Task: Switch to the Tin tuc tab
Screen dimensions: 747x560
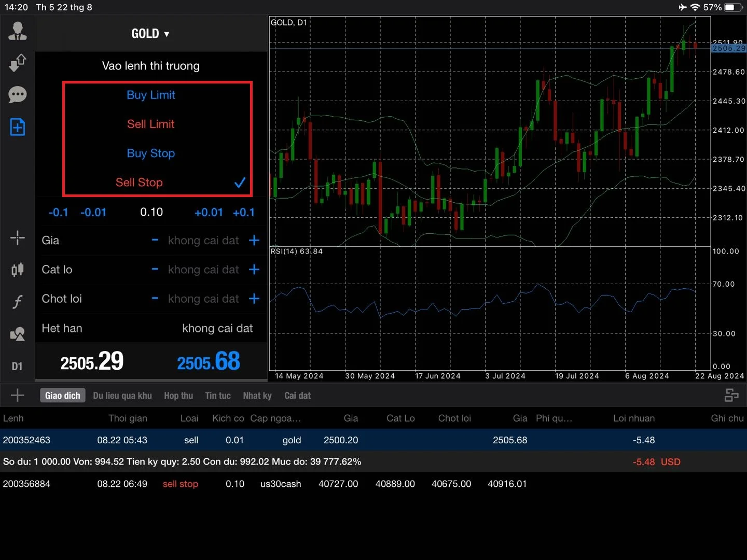Action: pyautogui.click(x=218, y=396)
